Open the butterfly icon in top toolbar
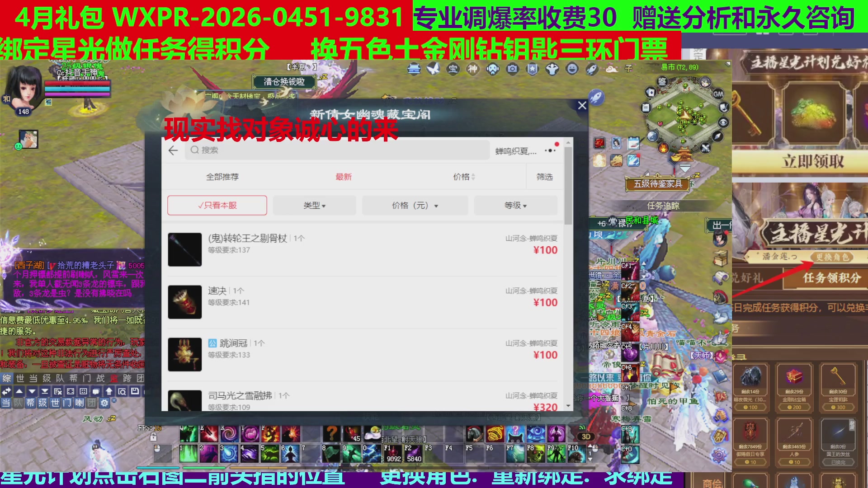Image resolution: width=868 pixels, height=488 pixels. (433, 69)
